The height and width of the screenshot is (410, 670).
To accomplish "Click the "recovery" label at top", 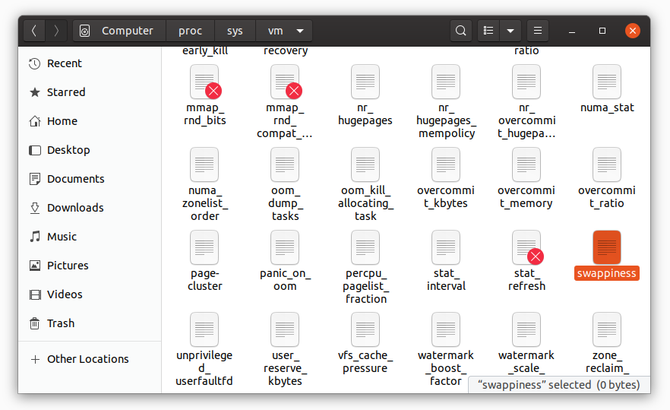I will pyautogui.click(x=285, y=51).
